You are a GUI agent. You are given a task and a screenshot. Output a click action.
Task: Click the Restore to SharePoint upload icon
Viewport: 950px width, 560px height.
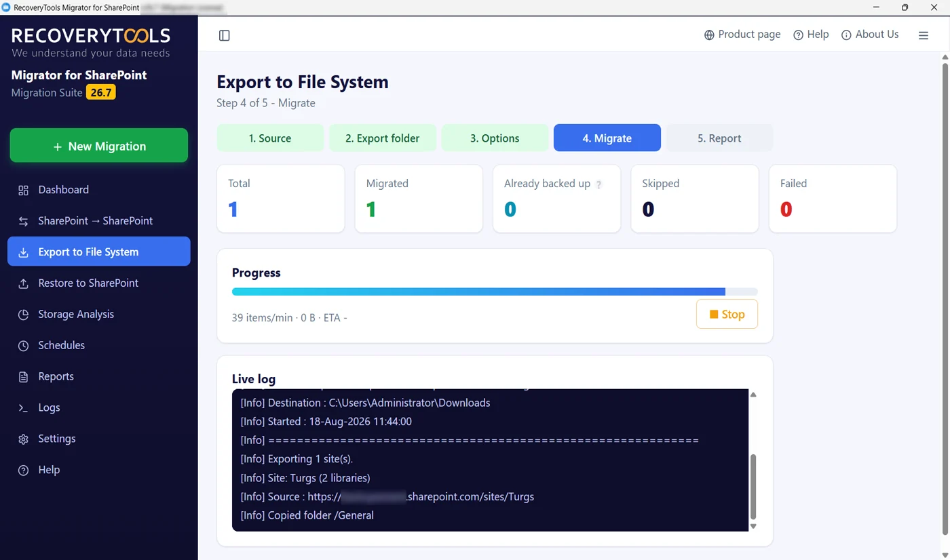click(23, 284)
